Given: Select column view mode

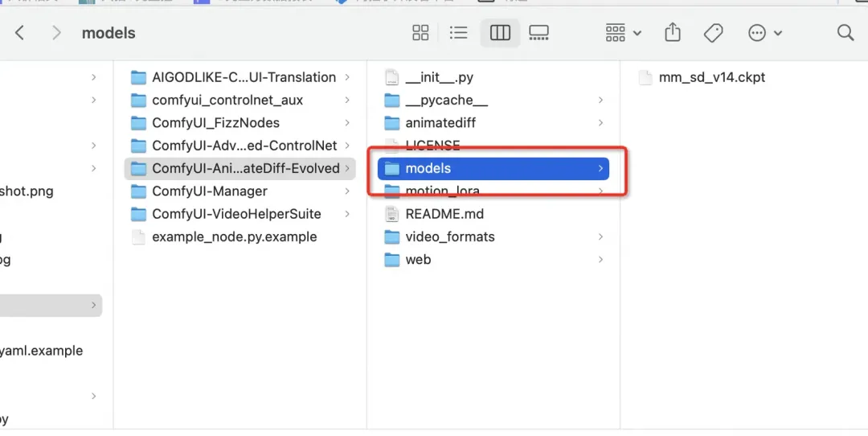Looking at the screenshot, I should [500, 33].
